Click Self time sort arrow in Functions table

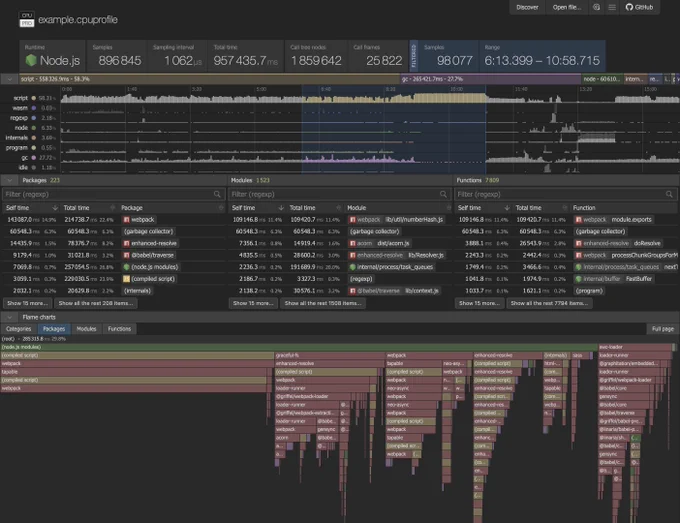coord(507,208)
